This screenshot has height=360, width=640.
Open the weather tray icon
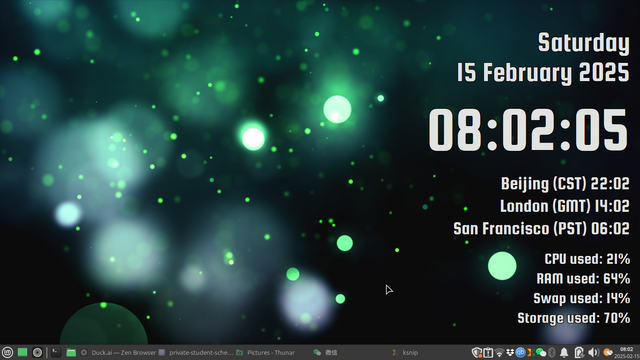pos(608,352)
